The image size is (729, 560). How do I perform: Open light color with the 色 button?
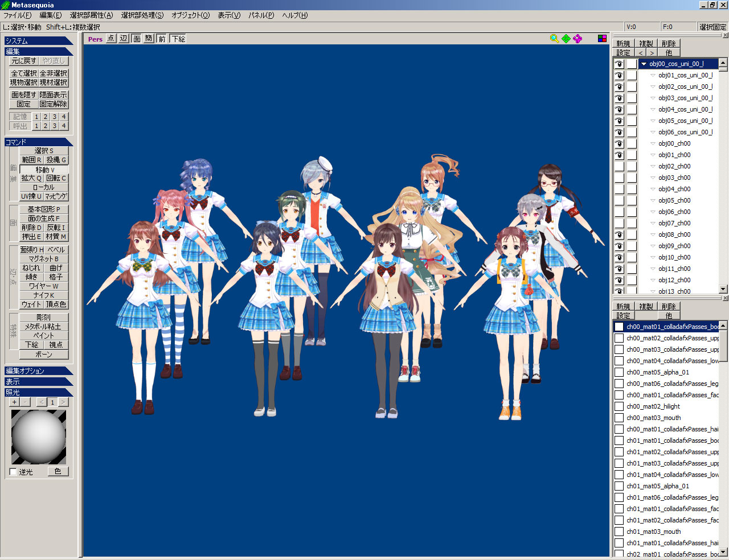pyautogui.click(x=58, y=471)
